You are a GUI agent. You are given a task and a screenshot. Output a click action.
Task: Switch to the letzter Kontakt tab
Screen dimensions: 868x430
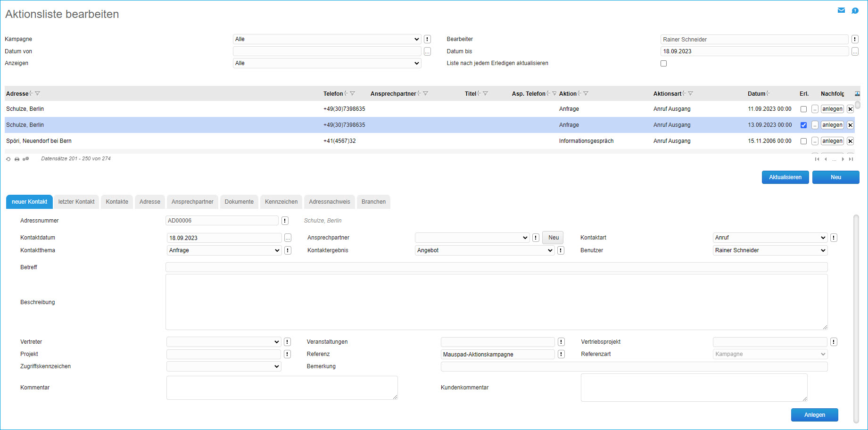coord(76,202)
